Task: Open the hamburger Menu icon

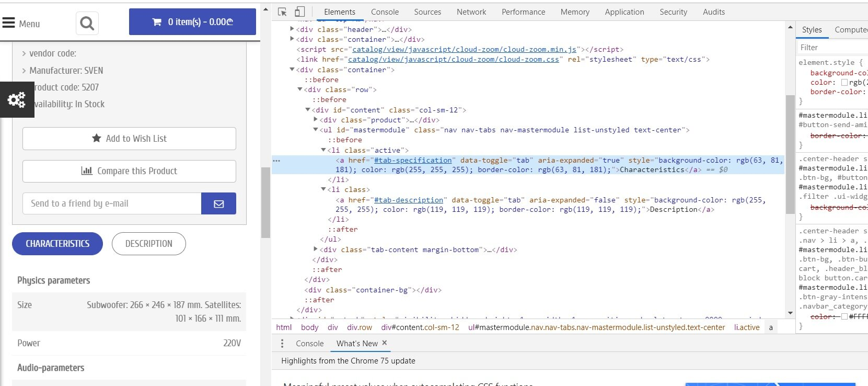Action: point(9,23)
